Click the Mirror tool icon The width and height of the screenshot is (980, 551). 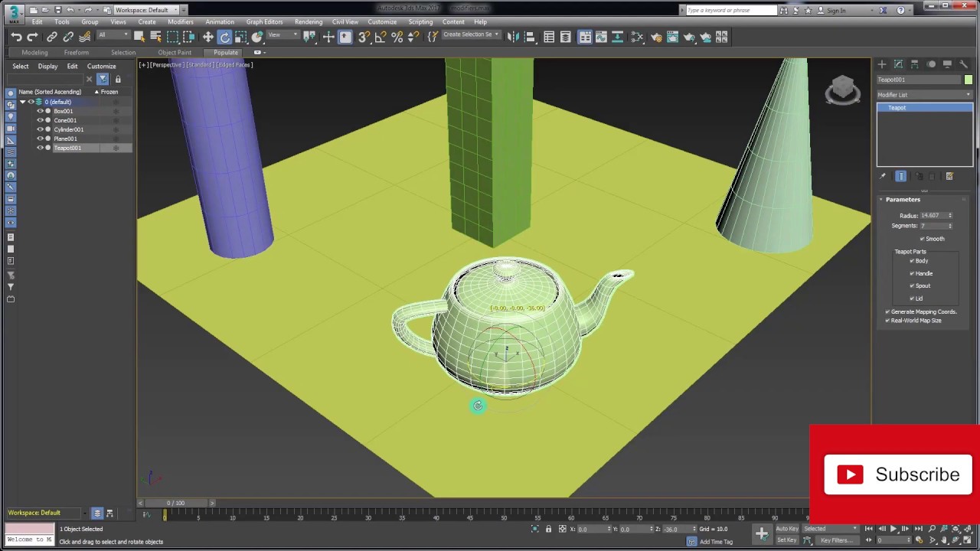tap(513, 37)
